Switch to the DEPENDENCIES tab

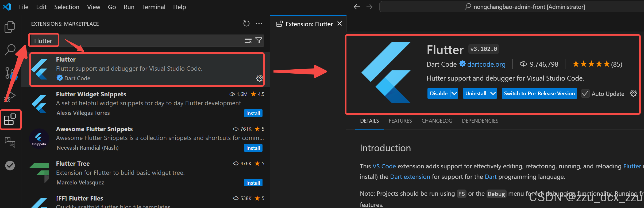point(480,121)
